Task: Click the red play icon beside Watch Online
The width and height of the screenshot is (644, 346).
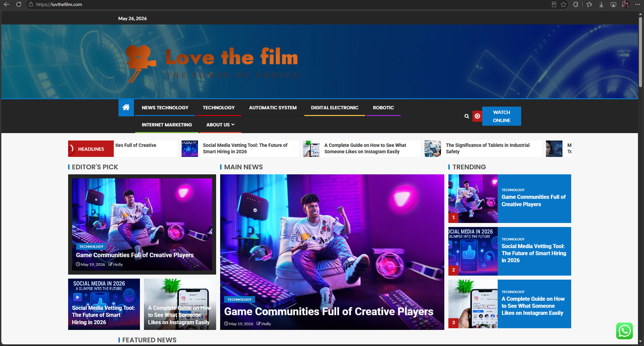Action: click(477, 116)
